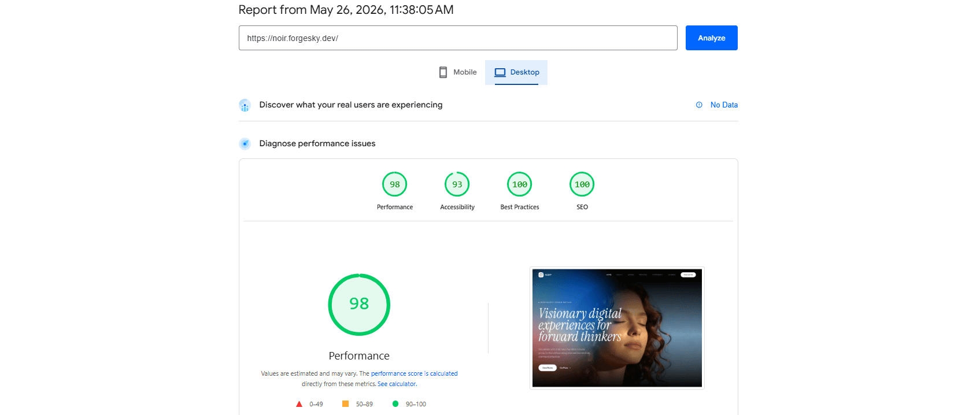The width and height of the screenshot is (980, 415).
Task: Click the large Performance 98 gauge
Action: [359, 305]
